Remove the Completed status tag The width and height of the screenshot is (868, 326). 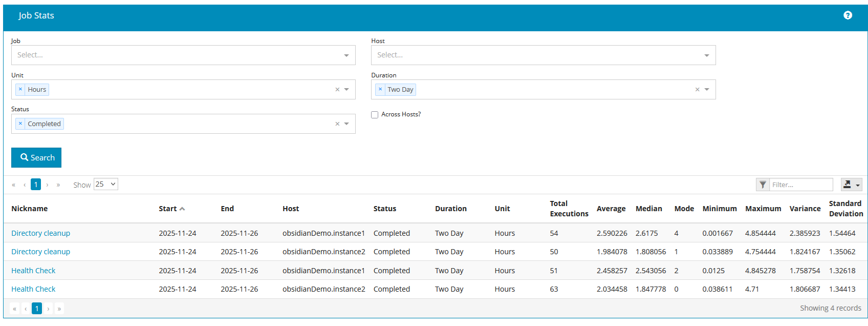click(20, 124)
